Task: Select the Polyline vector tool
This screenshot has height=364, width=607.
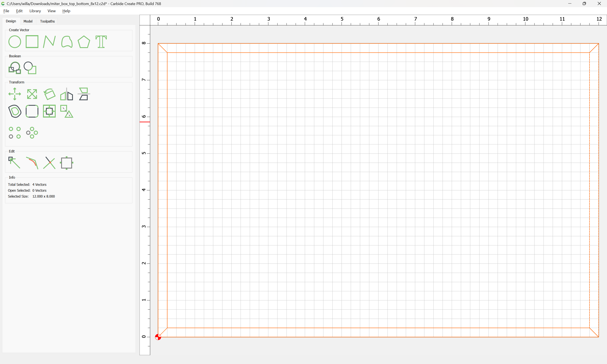Action: (49, 42)
